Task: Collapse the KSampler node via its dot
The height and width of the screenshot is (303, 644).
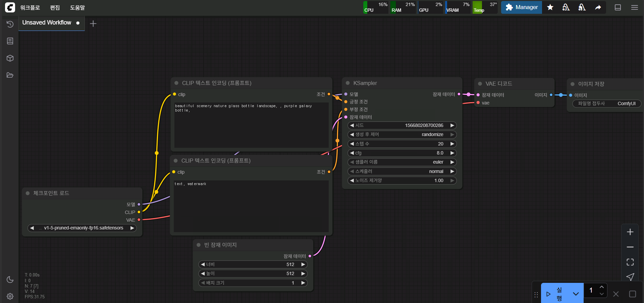Action: click(347, 83)
